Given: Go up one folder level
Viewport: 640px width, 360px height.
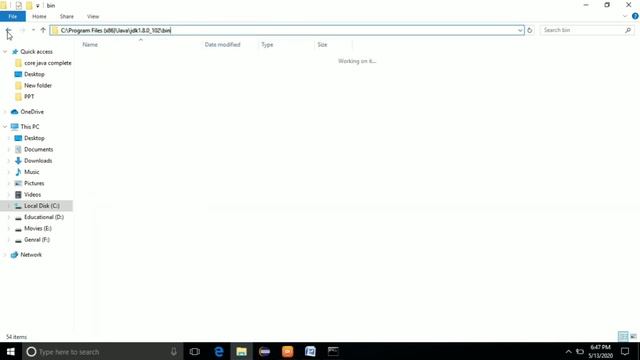Looking at the screenshot, I should pos(43,30).
